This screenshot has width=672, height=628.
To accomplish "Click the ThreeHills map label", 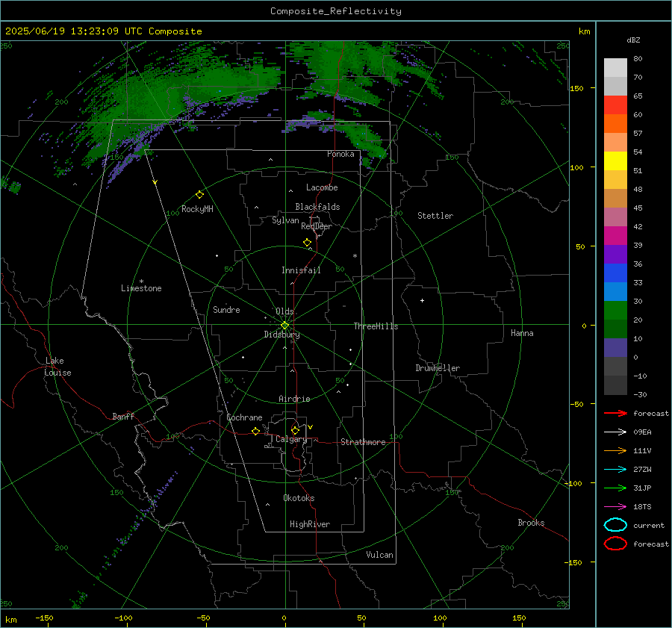I will click(x=376, y=326).
